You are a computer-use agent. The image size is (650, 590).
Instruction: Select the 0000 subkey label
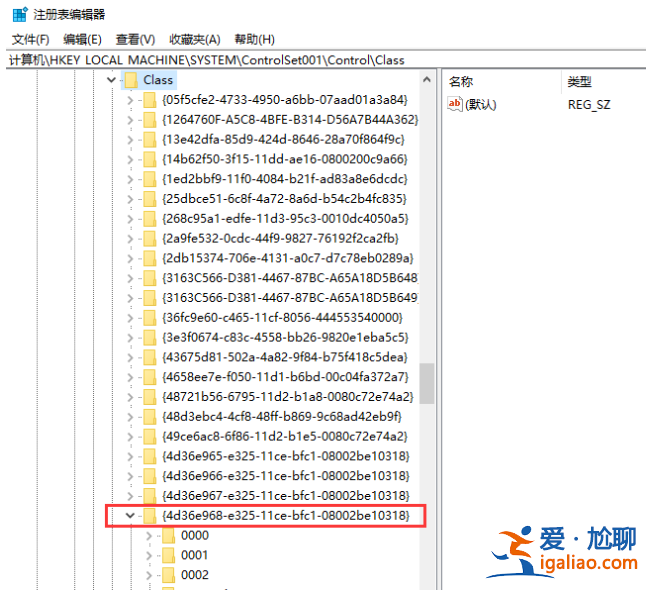pyautogui.click(x=195, y=535)
